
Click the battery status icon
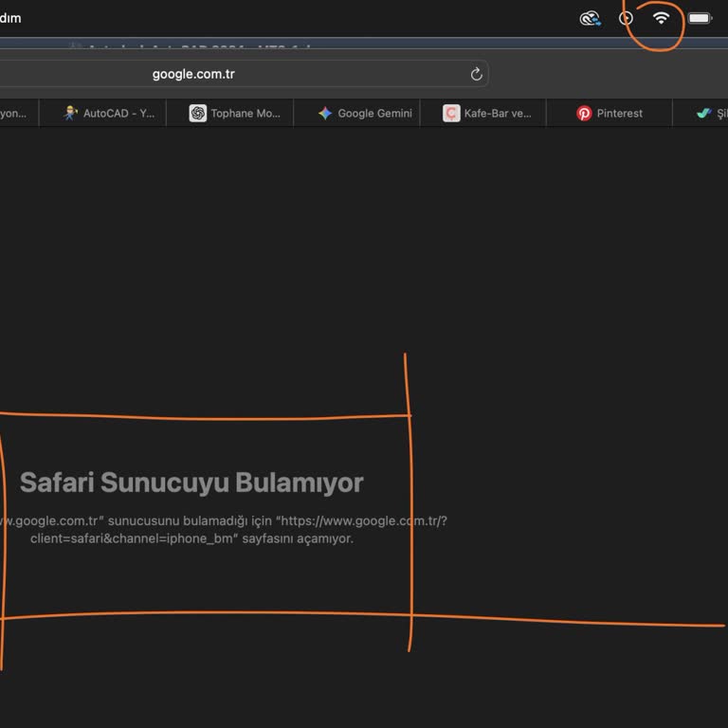[701, 18]
